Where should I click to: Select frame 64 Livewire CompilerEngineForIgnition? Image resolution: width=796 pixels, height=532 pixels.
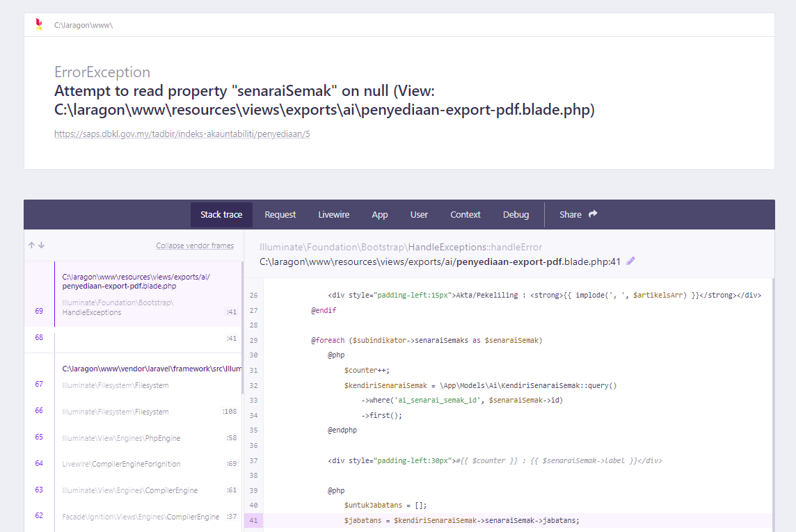(x=139, y=464)
